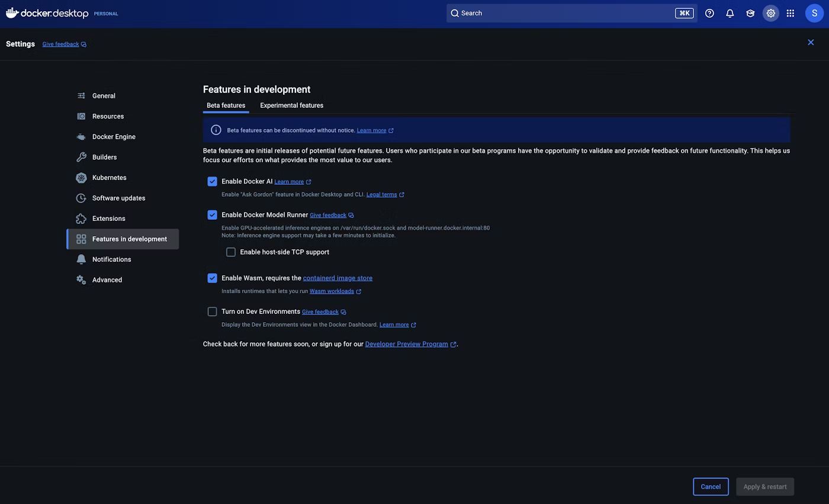The image size is (829, 504).
Task: Open Docker Engine settings section
Action: click(123, 137)
